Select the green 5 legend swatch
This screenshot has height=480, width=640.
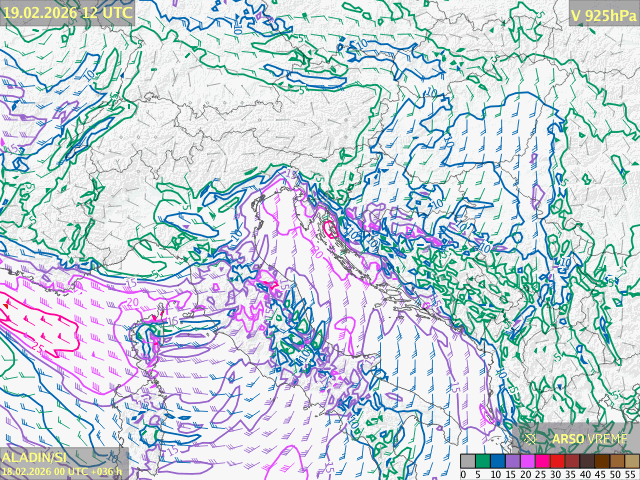click(483, 462)
